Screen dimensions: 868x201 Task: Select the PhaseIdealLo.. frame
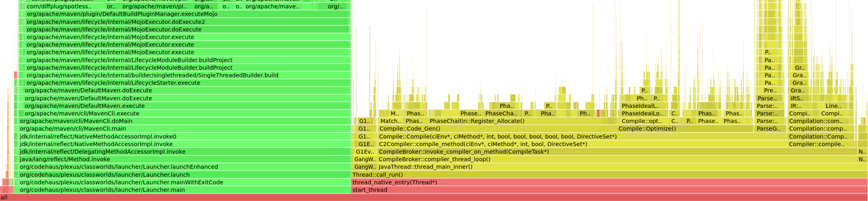point(644,113)
